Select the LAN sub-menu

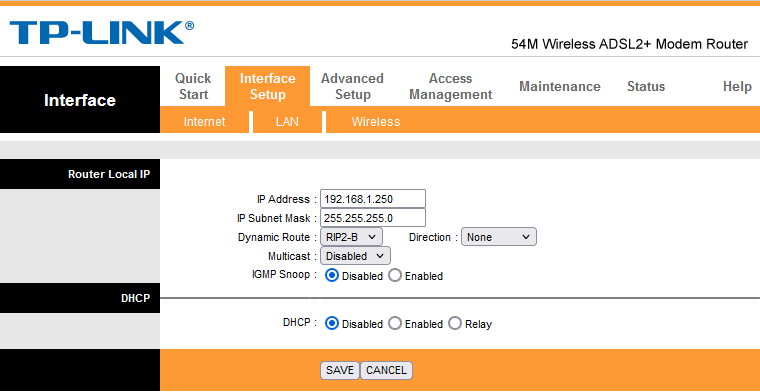point(287,122)
